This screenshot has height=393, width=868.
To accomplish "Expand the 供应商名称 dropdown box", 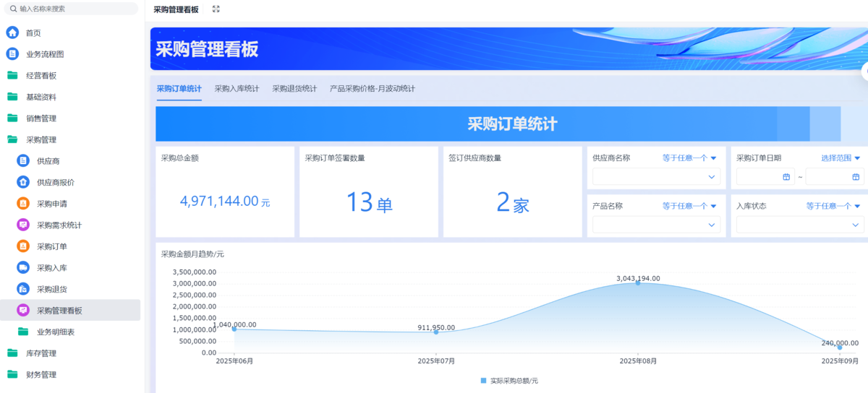I will coord(655,177).
